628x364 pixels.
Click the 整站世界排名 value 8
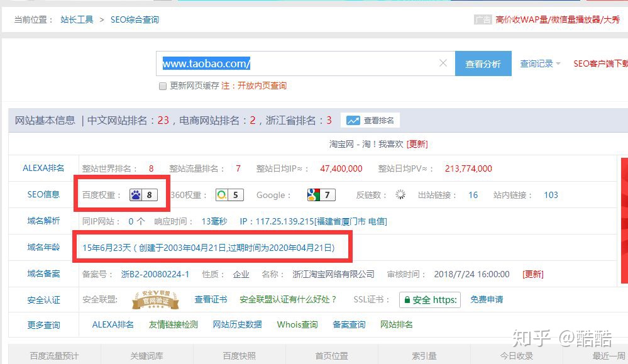tap(151, 168)
